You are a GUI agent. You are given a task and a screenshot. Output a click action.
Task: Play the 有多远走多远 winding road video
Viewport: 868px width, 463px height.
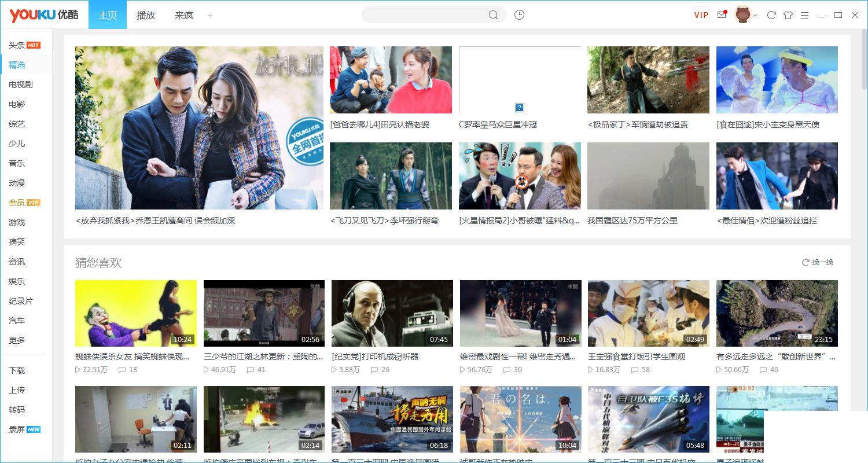pos(777,314)
